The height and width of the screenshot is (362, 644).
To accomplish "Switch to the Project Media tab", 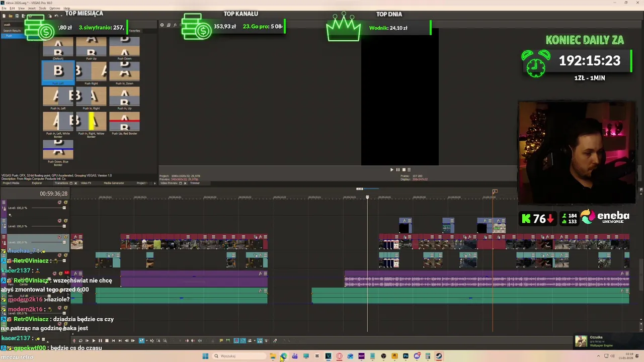I will point(11,183).
